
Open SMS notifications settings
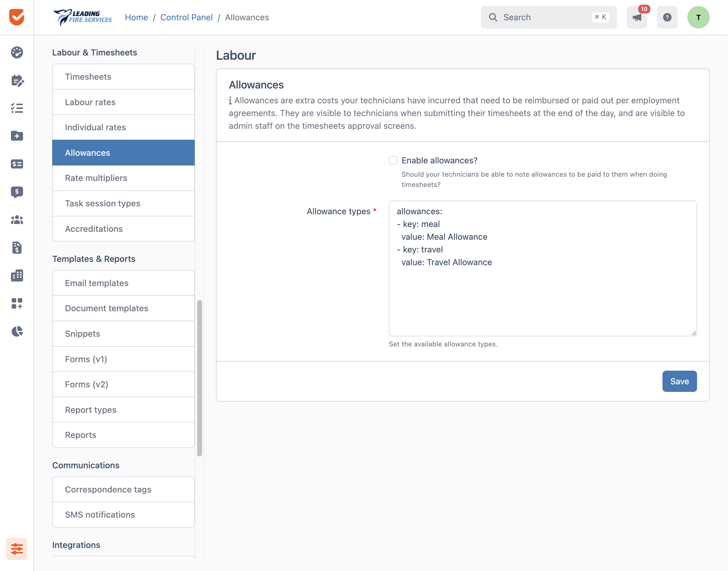click(x=123, y=515)
